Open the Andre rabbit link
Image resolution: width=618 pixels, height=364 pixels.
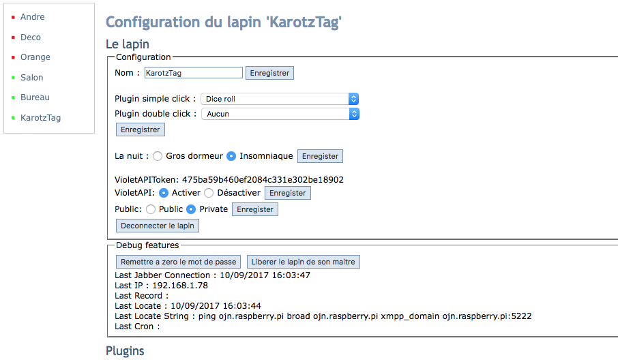(x=32, y=17)
